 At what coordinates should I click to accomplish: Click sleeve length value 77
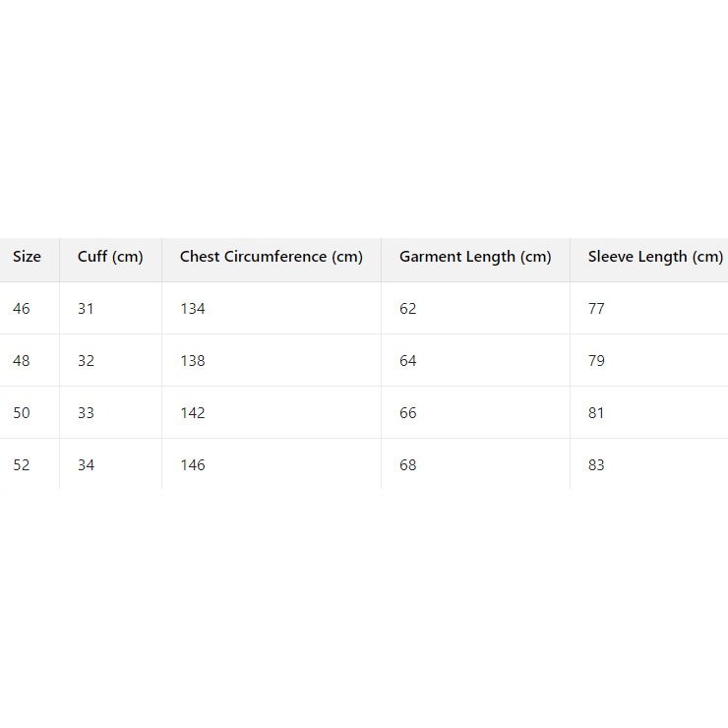(x=597, y=309)
